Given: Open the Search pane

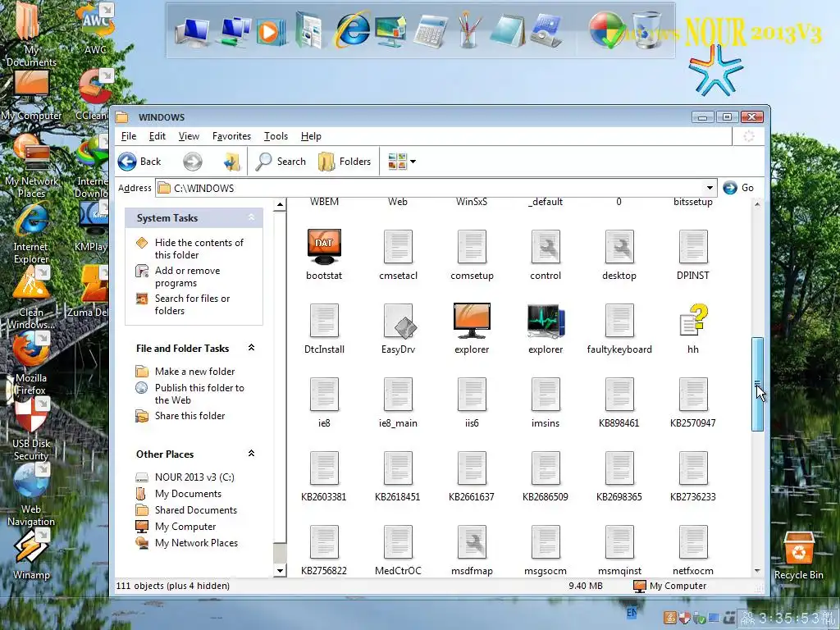Looking at the screenshot, I should (x=281, y=162).
